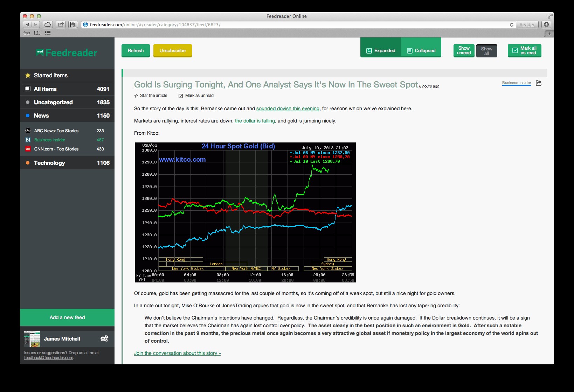The height and width of the screenshot is (392, 574).
Task: Click the star icon to star the article
Action: (136, 96)
